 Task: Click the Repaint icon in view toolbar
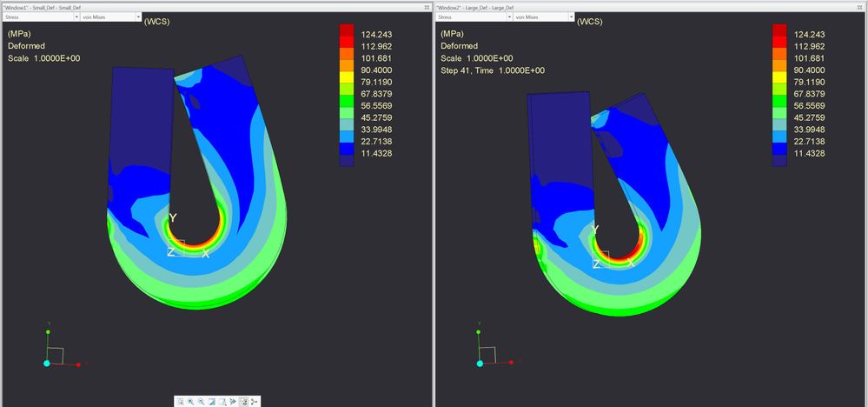(211, 402)
